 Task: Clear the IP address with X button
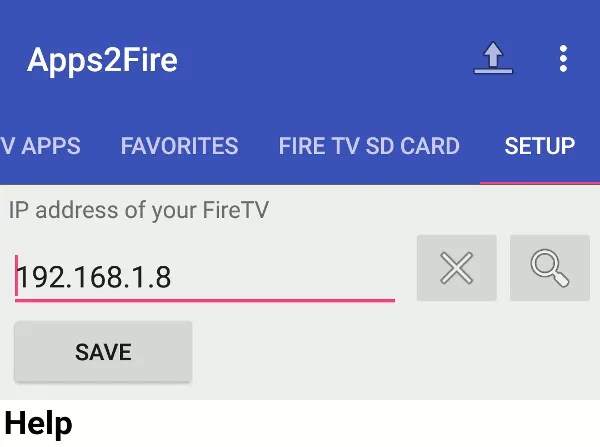pyautogui.click(x=457, y=268)
